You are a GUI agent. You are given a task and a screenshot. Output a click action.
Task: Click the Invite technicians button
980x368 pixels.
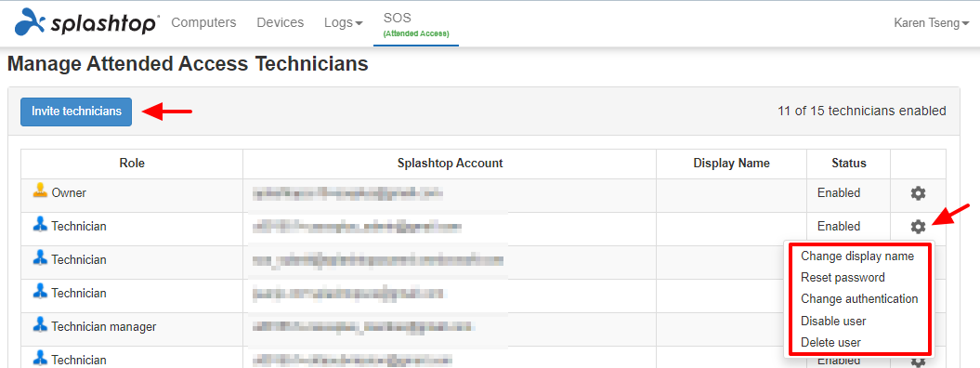(76, 112)
